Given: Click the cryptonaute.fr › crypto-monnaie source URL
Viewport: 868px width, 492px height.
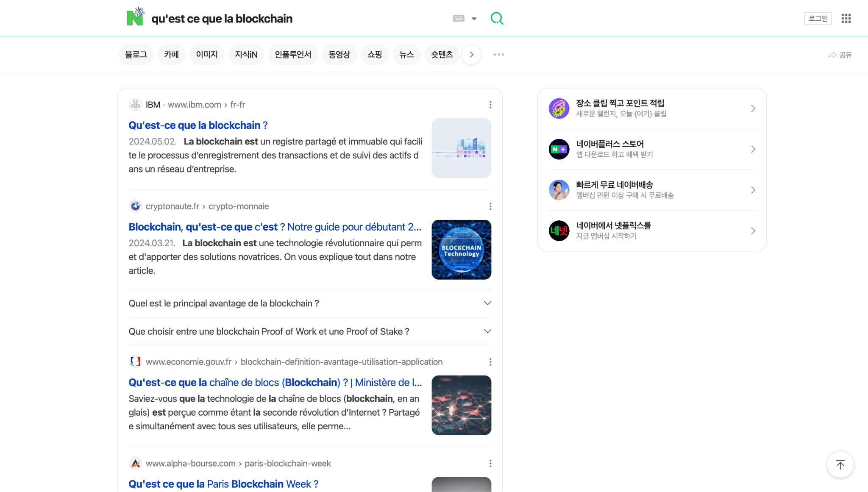Looking at the screenshot, I should [x=207, y=206].
